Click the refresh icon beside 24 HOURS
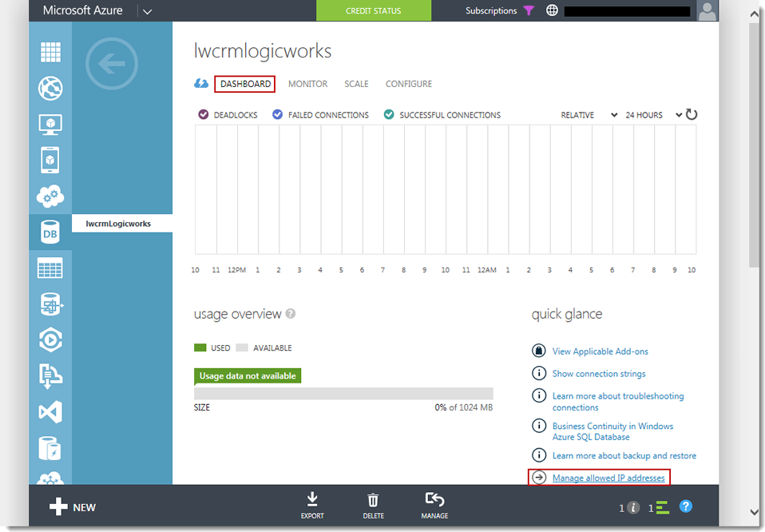This screenshot has height=532, width=765. [692, 115]
